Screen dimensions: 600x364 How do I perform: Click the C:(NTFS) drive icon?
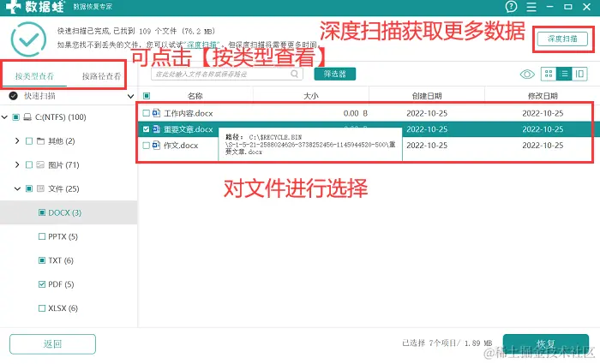coord(27,117)
